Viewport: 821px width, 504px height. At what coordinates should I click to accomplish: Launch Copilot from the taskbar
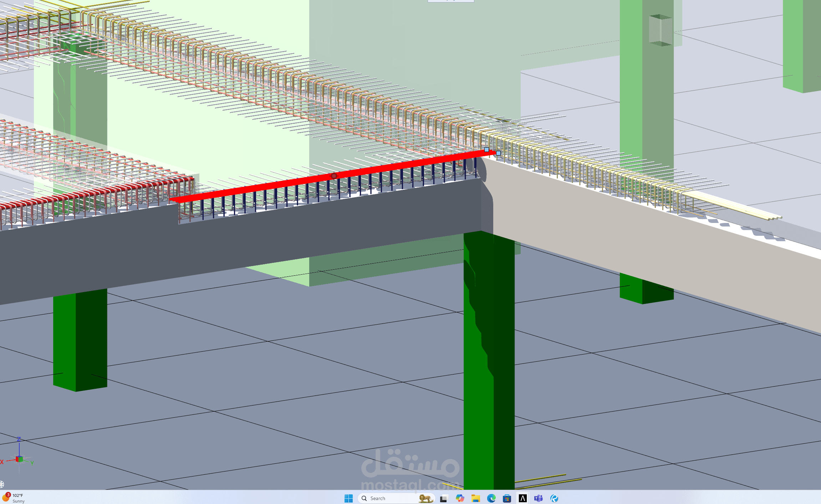(x=460, y=498)
